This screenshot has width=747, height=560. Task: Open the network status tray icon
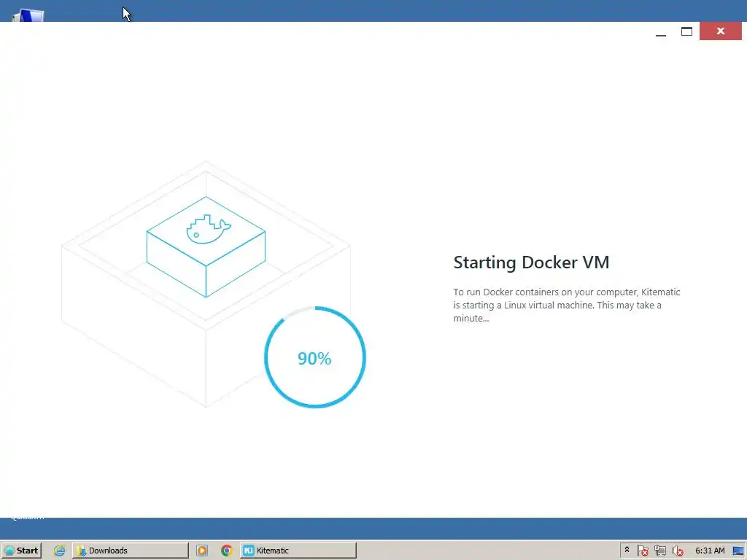coord(659,551)
